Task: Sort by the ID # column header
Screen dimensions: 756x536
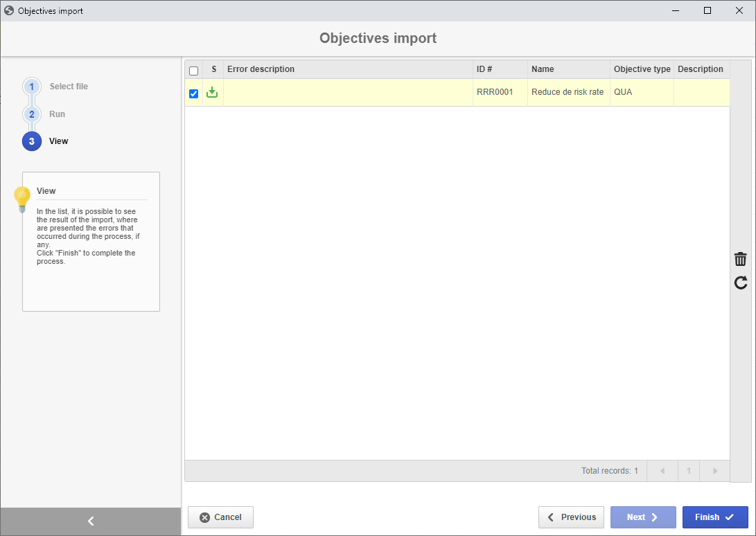Action: click(500, 69)
